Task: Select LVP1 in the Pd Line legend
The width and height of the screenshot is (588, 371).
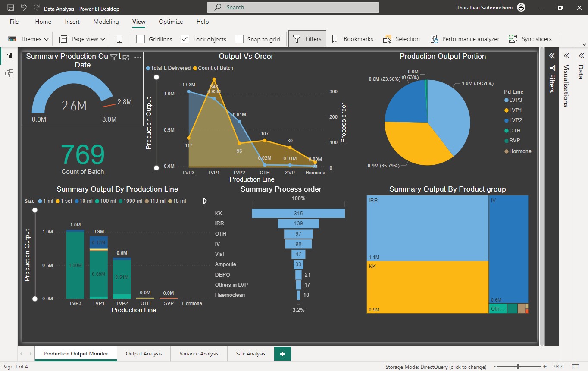Action: click(x=513, y=110)
